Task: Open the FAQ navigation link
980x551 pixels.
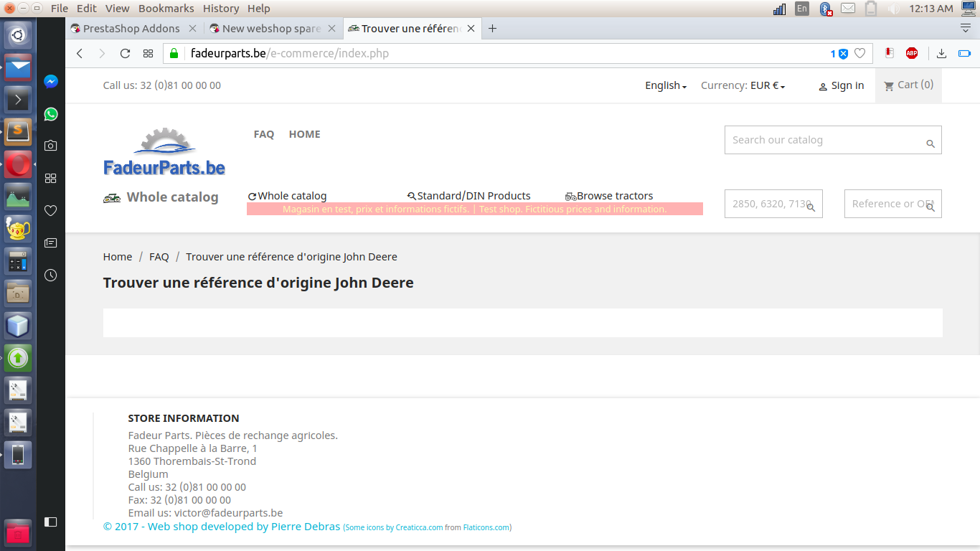Action: coord(264,134)
